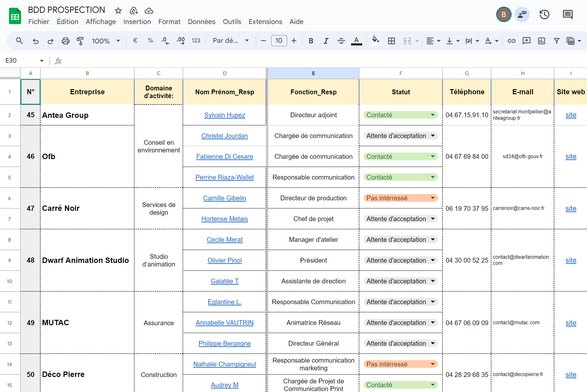Screen dimensions: 587x392
Task: Decrease font size with minus button
Action: pos(263,41)
